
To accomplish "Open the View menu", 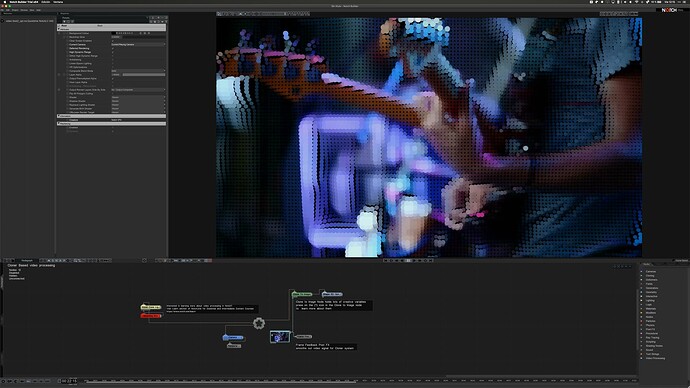I will pyautogui.click(x=32, y=10).
